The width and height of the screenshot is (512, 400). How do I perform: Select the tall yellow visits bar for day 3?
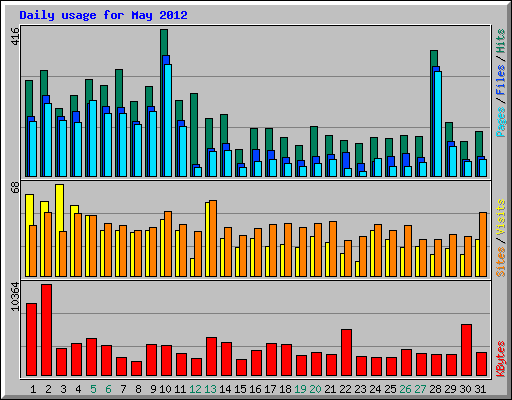[59, 207]
